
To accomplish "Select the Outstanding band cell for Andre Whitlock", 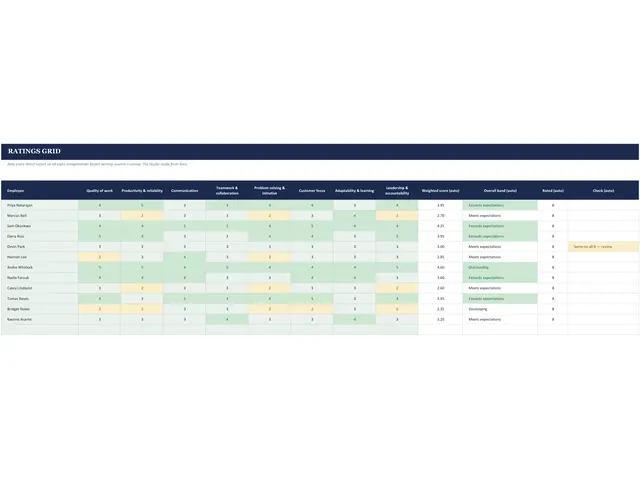I will (500, 267).
